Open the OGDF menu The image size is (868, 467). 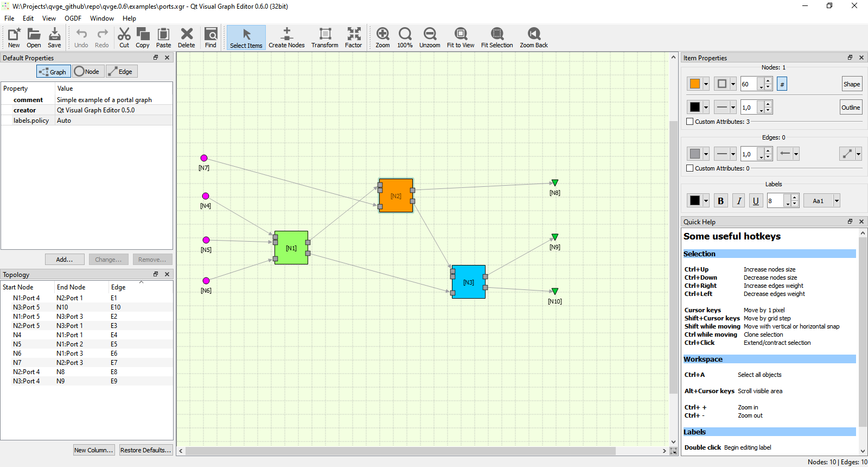point(73,18)
